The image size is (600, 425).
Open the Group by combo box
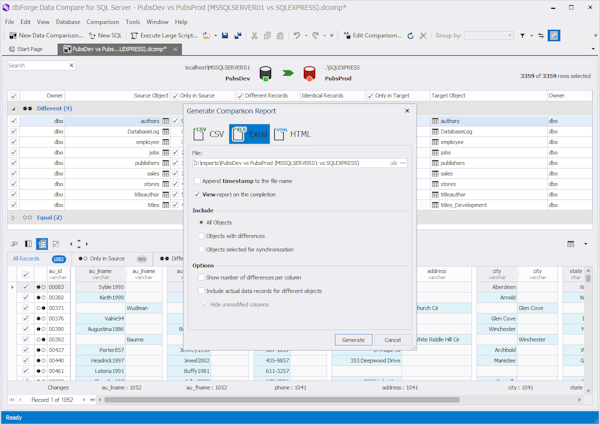(489, 36)
